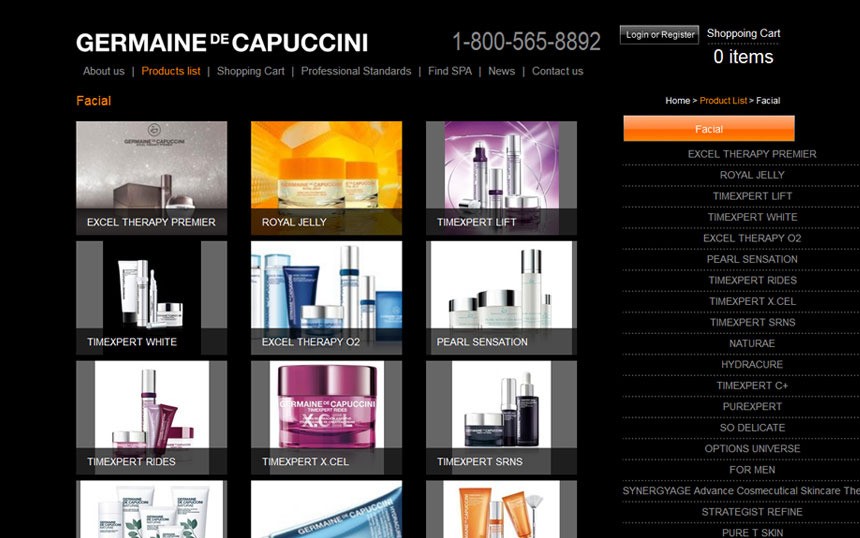This screenshot has width=860, height=538.
Task: Select NATURAE in the sidebar list
Action: click(x=752, y=343)
